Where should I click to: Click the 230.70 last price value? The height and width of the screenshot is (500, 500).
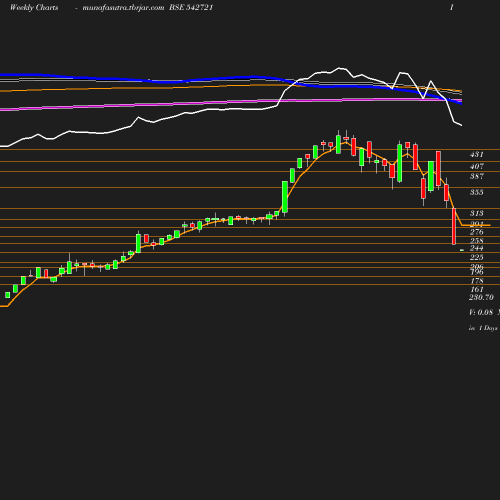point(481,297)
